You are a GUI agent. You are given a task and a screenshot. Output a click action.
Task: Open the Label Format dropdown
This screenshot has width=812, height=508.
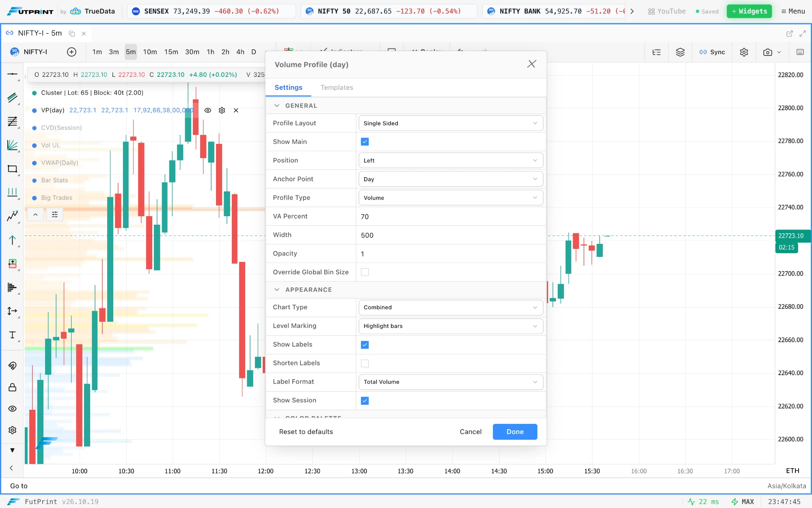point(451,382)
